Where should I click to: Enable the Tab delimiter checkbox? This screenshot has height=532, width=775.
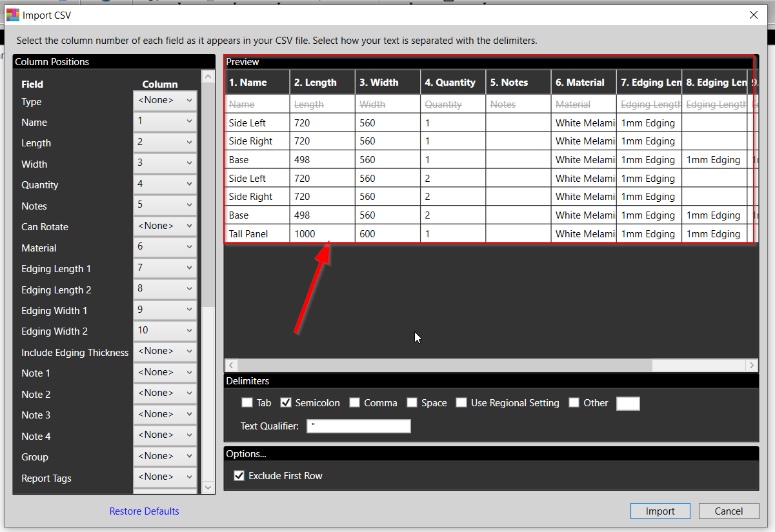(x=247, y=403)
